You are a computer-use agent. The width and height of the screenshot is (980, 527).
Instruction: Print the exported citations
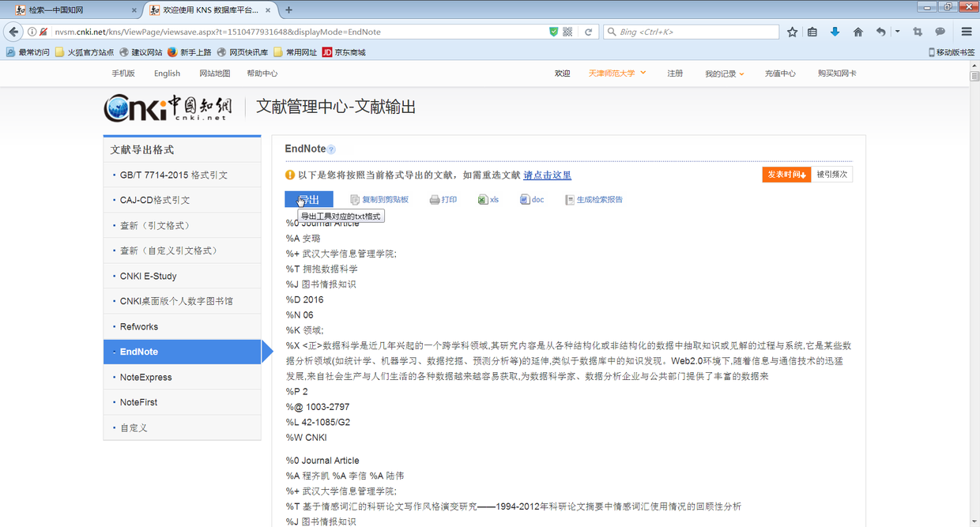click(x=443, y=199)
